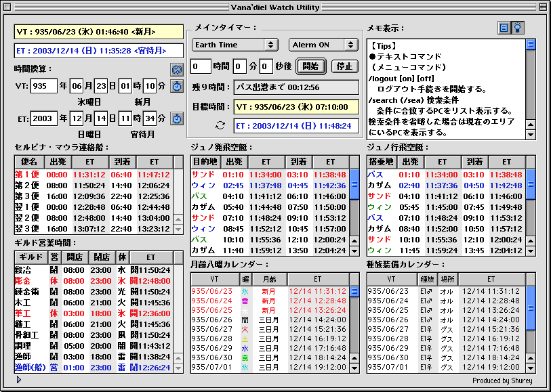Click the stopwatch icon beside VT row
The width and height of the screenshot is (551, 392).
(x=177, y=86)
